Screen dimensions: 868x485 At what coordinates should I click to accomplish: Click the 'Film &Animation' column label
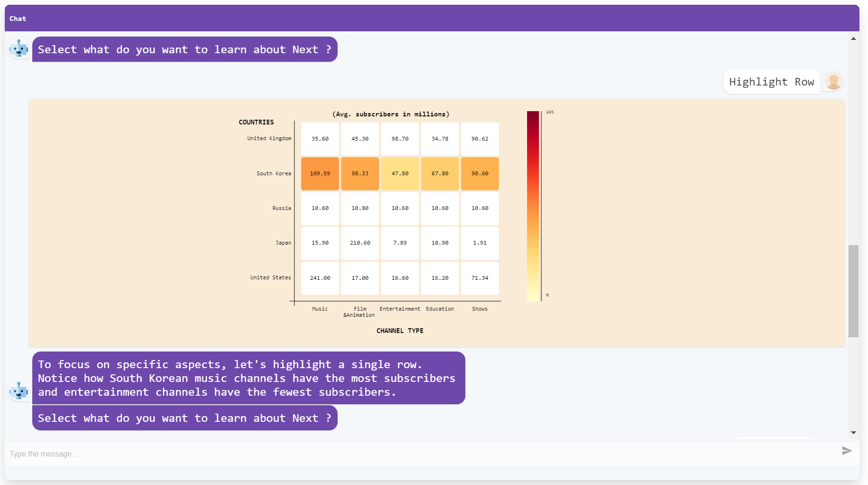coord(359,312)
